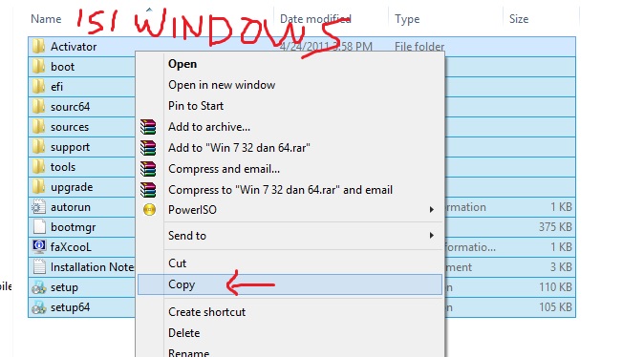Image resolution: width=644 pixels, height=357 pixels.
Task: Select the bootmgr file name
Action: coord(74,227)
